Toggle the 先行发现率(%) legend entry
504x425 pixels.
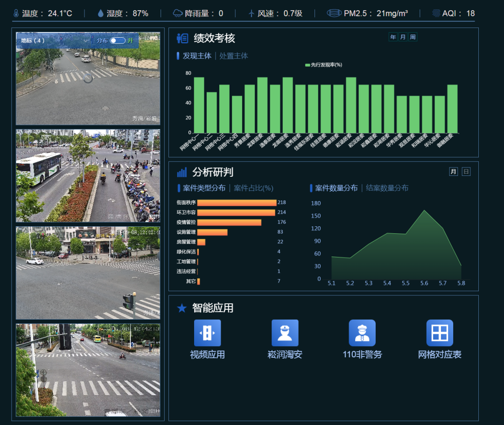pyautogui.click(x=323, y=65)
